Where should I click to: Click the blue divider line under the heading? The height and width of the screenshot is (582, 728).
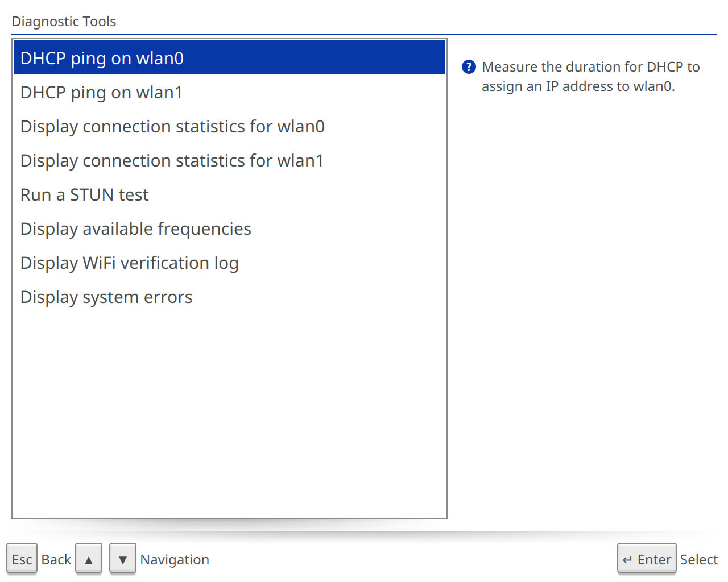(x=364, y=34)
